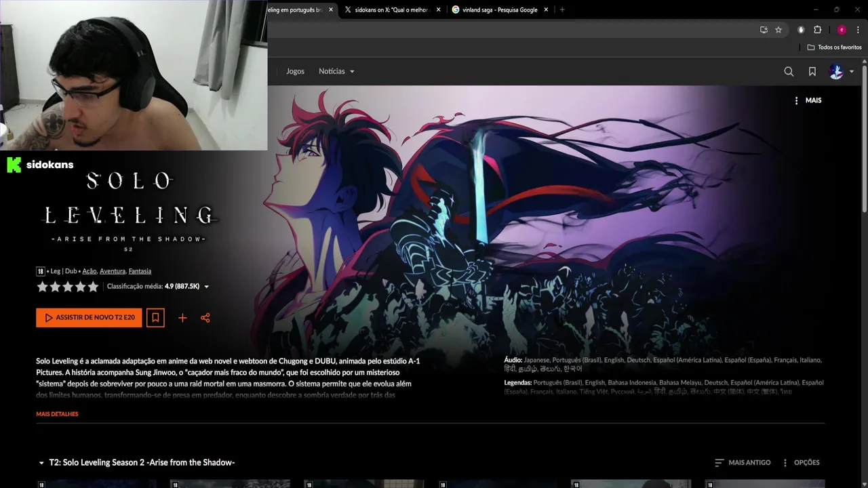Open the Chrome profile avatar in toolbar
Image resolution: width=868 pixels, height=488 pixels.
point(842,30)
